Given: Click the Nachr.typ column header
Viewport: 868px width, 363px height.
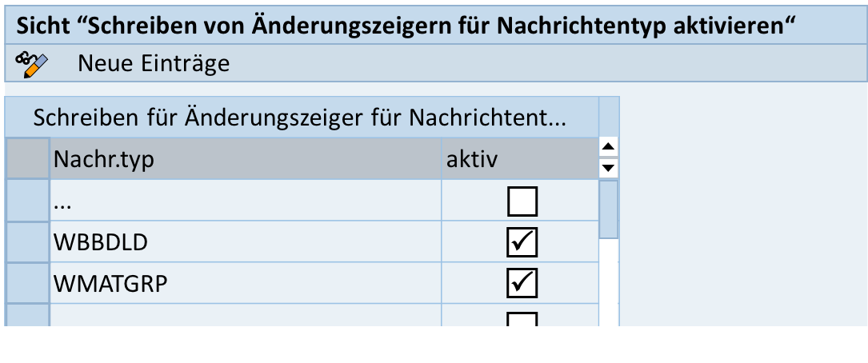Looking at the screenshot, I should click(x=245, y=158).
